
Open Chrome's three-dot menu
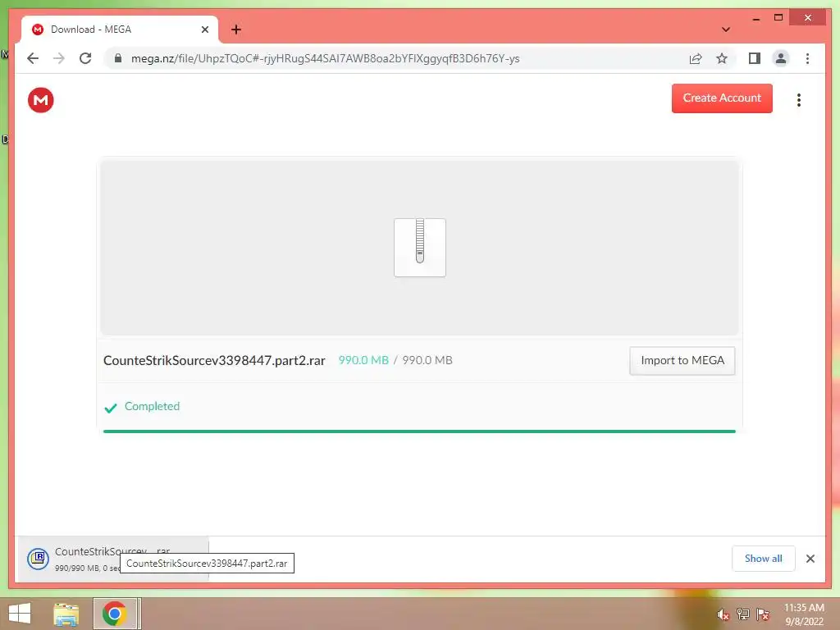click(x=807, y=58)
